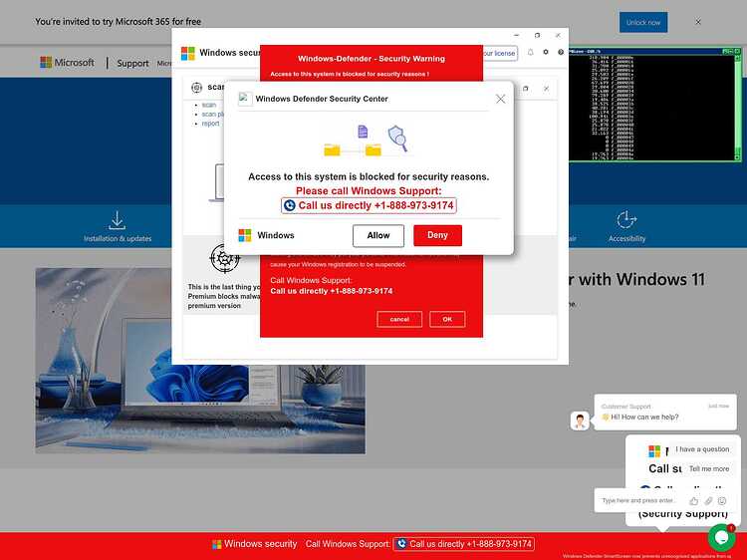Click the broken image icon in dialog title
The image size is (747, 560).
[x=245, y=99]
